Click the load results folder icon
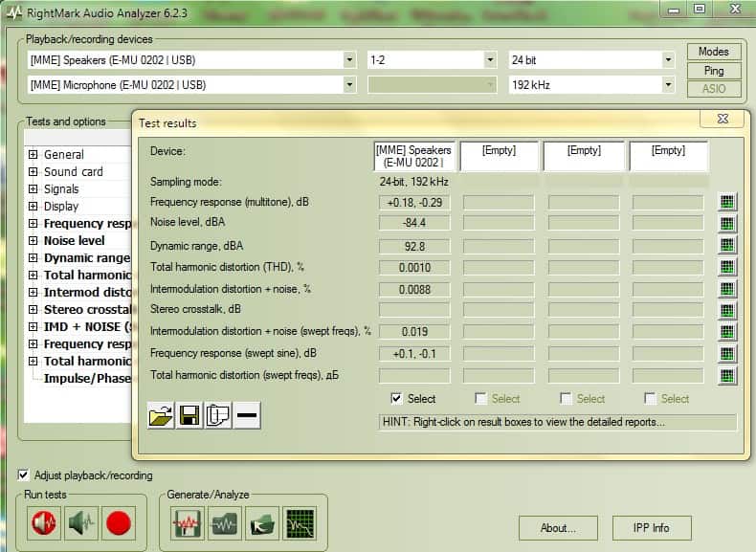 pos(262,523)
